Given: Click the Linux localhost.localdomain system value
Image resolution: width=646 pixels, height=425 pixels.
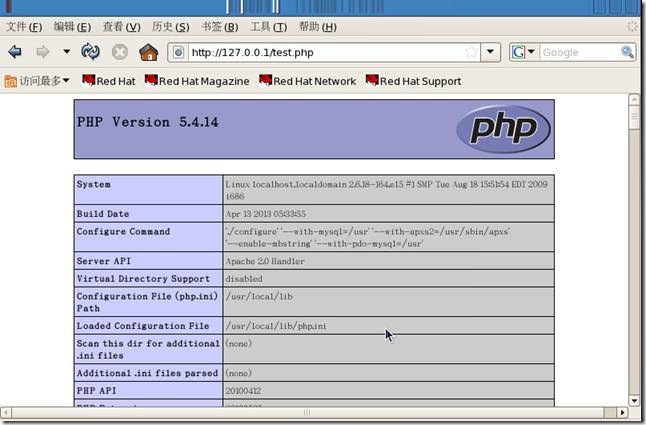Looking at the screenshot, I should tap(386, 190).
